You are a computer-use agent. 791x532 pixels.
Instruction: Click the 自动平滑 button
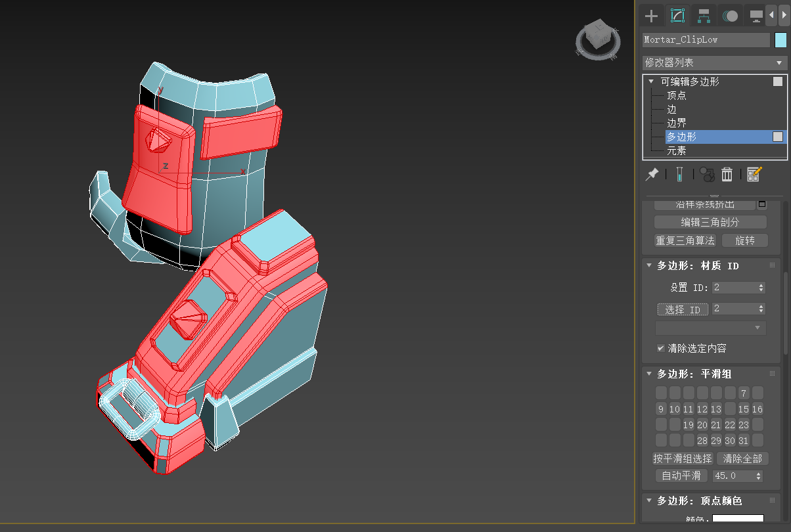(681, 476)
